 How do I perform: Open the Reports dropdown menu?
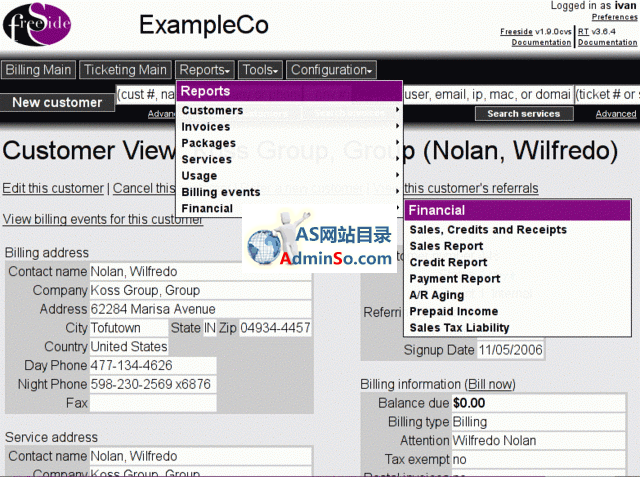pos(204,70)
